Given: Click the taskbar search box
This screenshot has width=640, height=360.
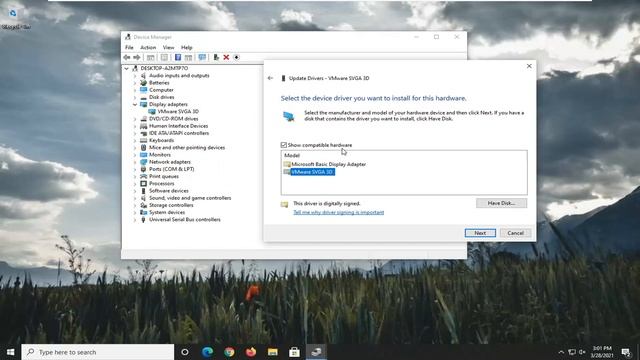Looking at the screenshot, I should point(98,352).
